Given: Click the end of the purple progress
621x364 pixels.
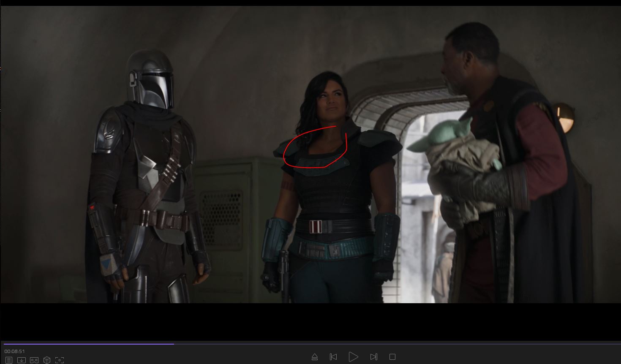Looking at the screenshot, I should point(174,344).
